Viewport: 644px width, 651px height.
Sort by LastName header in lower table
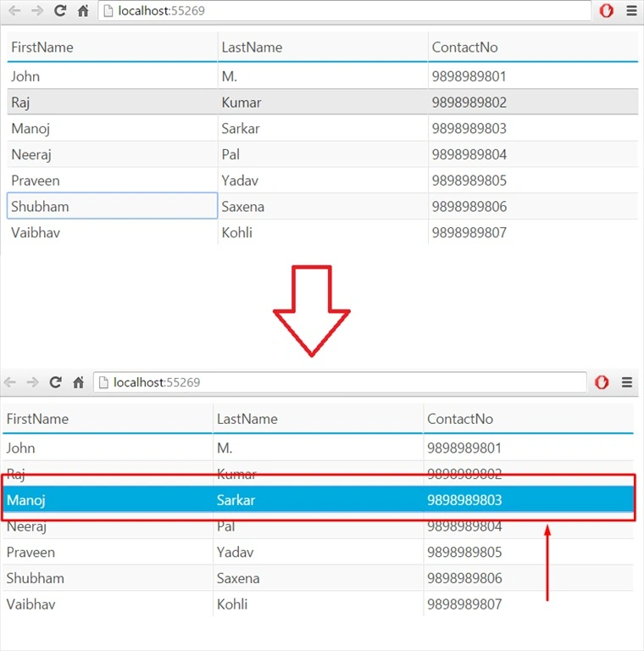tap(319, 419)
